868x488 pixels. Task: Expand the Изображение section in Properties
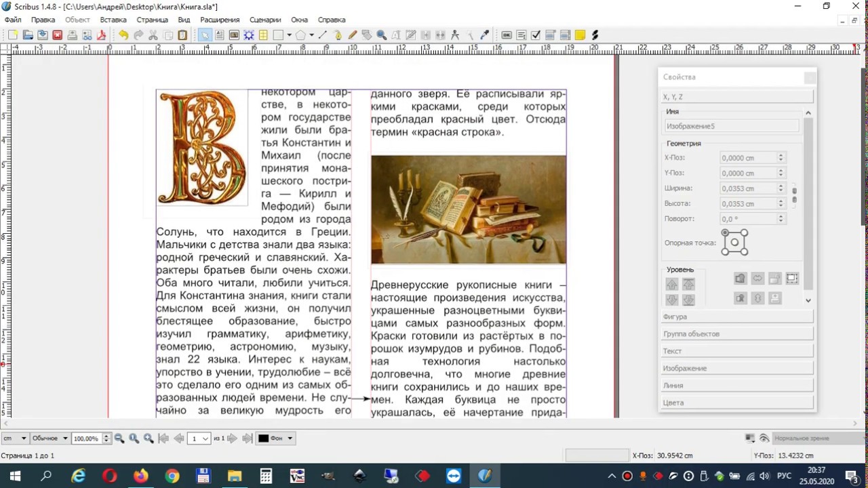736,368
